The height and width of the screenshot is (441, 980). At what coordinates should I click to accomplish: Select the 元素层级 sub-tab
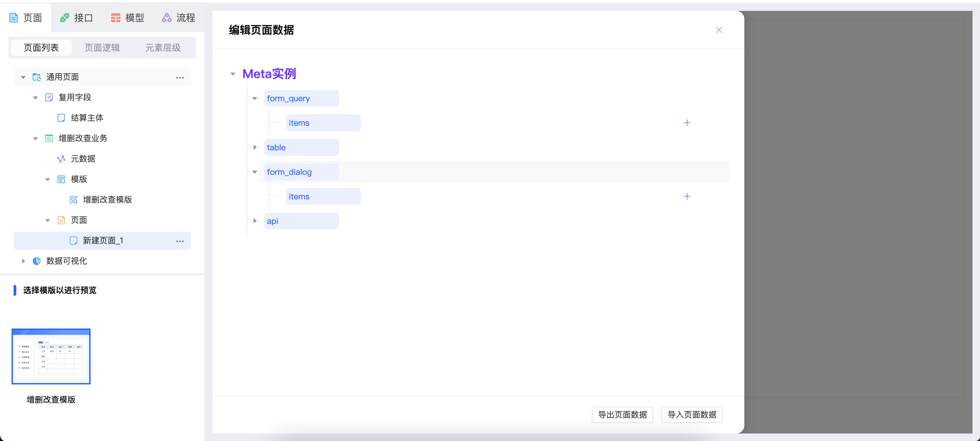[x=163, y=48]
